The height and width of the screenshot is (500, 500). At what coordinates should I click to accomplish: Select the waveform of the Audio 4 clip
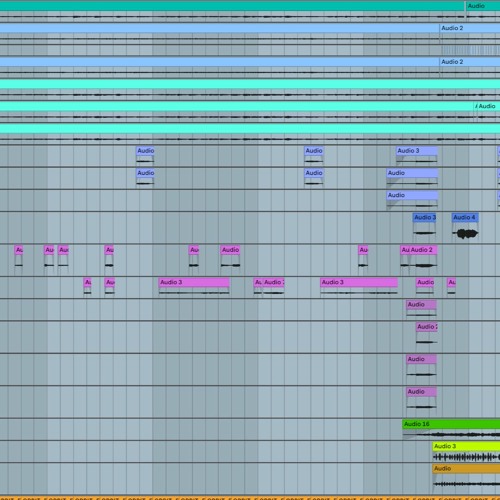click(465, 233)
